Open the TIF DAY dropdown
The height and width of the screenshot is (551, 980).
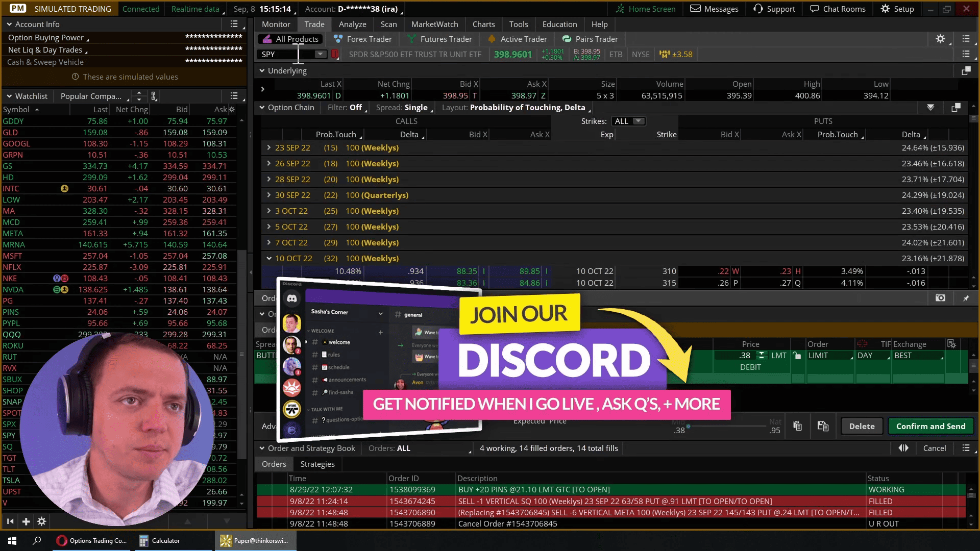(873, 356)
